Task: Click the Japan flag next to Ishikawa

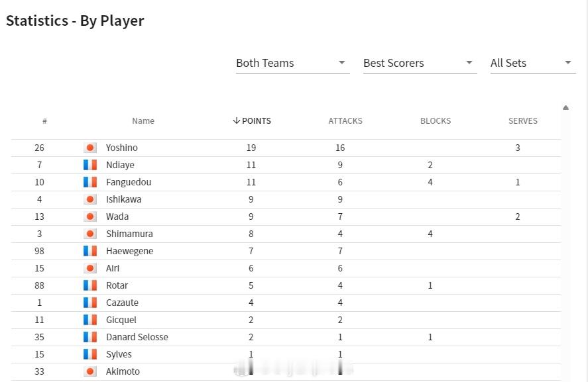Action: click(90, 199)
